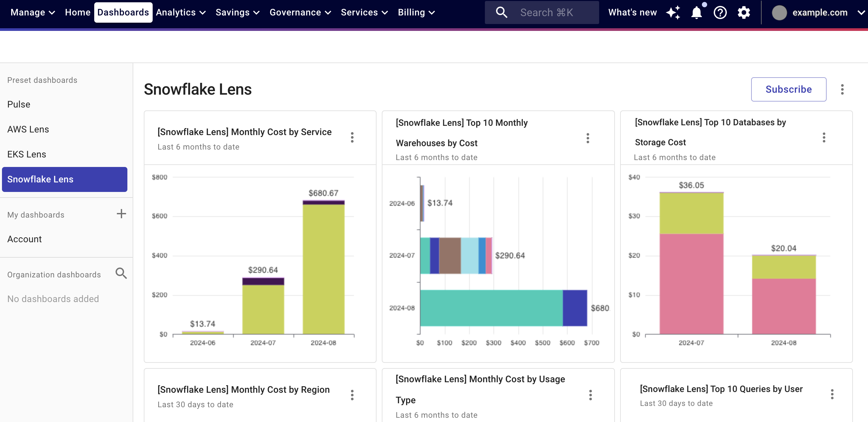
Task: Expand the Governance dropdown
Action: point(300,12)
